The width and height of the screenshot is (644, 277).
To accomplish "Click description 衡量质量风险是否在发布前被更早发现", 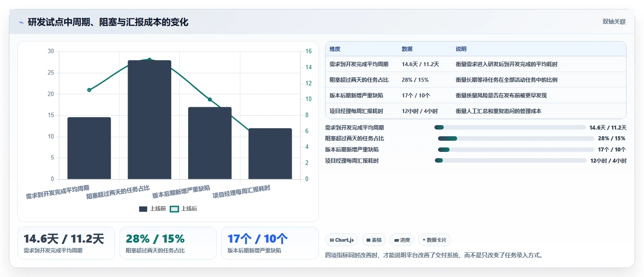I will click(x=501, y=96).
